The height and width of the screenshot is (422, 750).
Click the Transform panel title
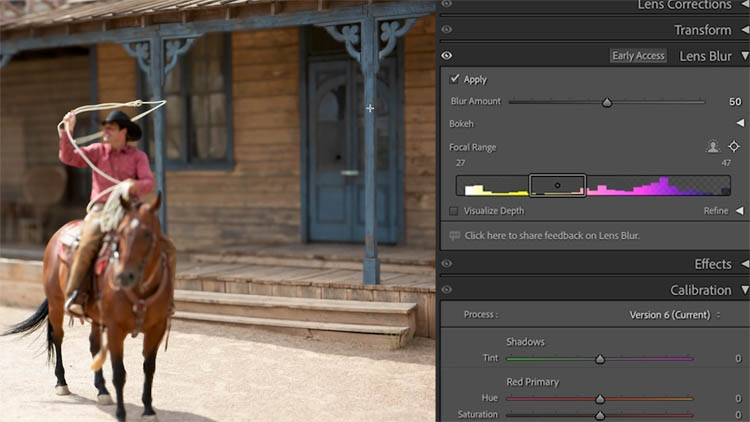point(703,30)
